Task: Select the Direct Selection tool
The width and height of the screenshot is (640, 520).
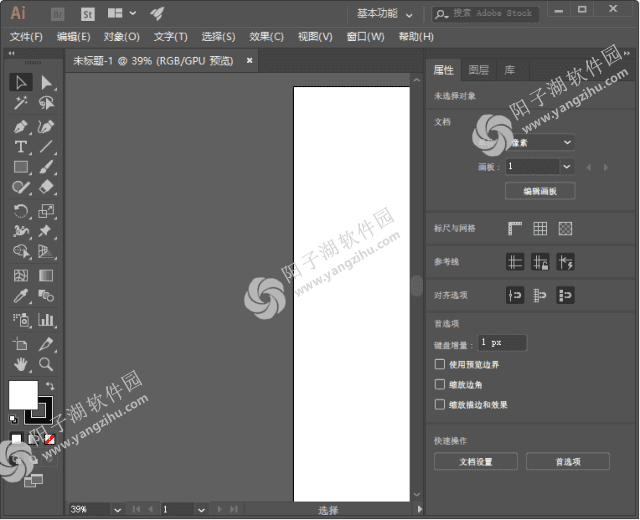Action: click(x=46, y=82)
